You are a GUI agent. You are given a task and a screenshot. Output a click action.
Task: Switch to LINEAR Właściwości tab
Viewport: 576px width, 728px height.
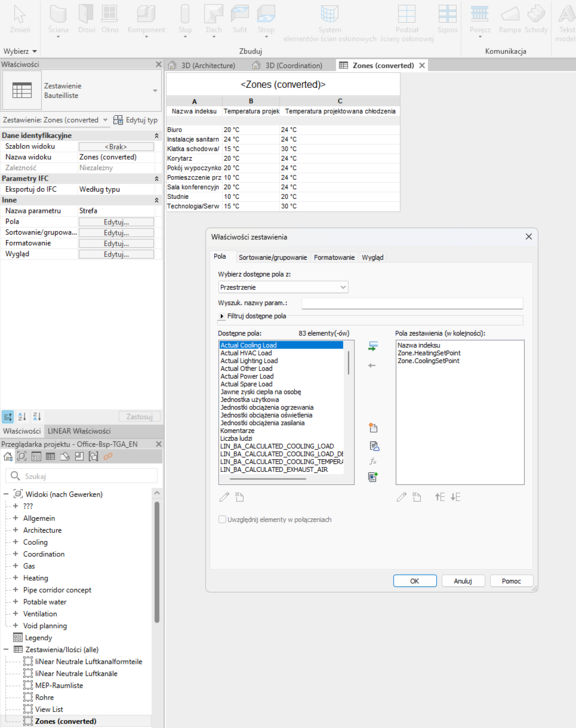79,431
